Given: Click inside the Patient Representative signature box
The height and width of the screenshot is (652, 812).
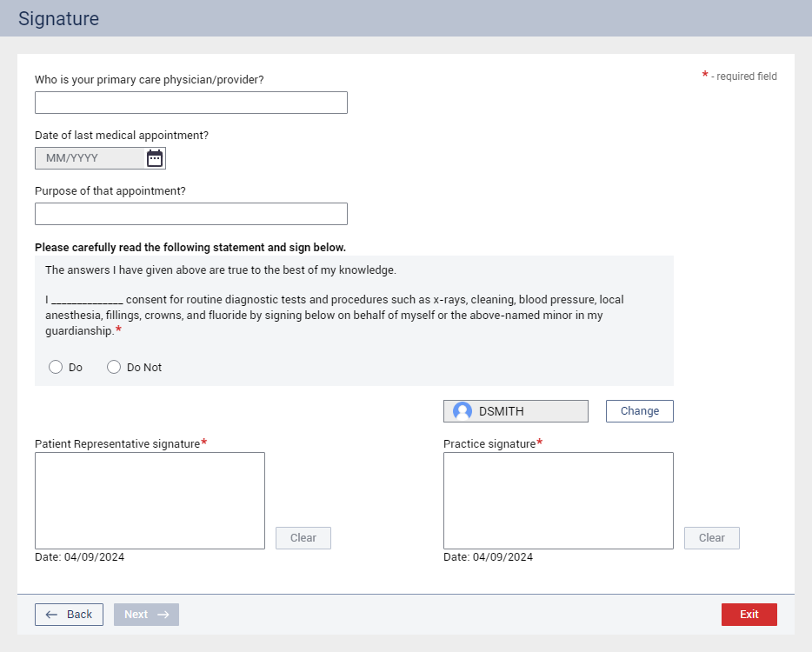Looking at the screenshot, I should (x=150, y=500).
